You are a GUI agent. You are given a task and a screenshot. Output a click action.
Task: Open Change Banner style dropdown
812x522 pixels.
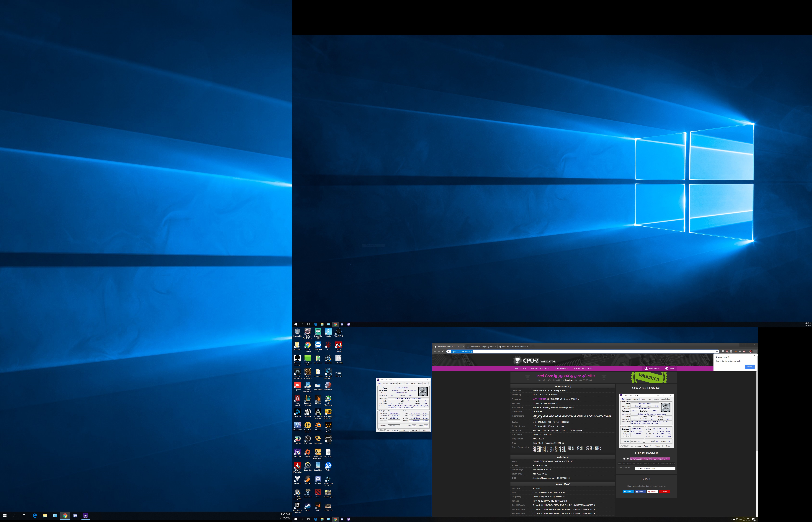[x=655, y=468]
